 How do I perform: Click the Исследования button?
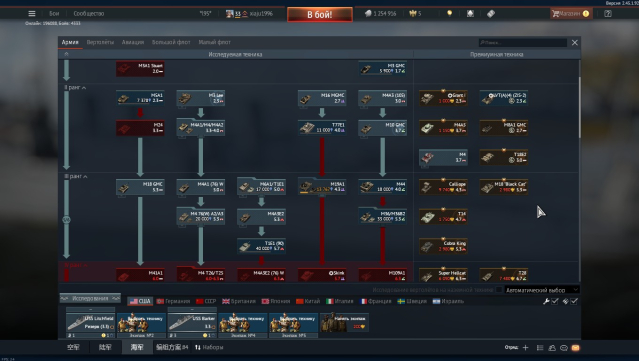tap(90, 298)
